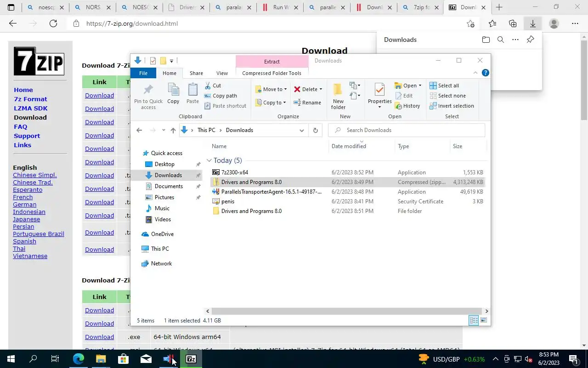
Task: Open Task View on taskbar
Action: (x=55, y=359)
